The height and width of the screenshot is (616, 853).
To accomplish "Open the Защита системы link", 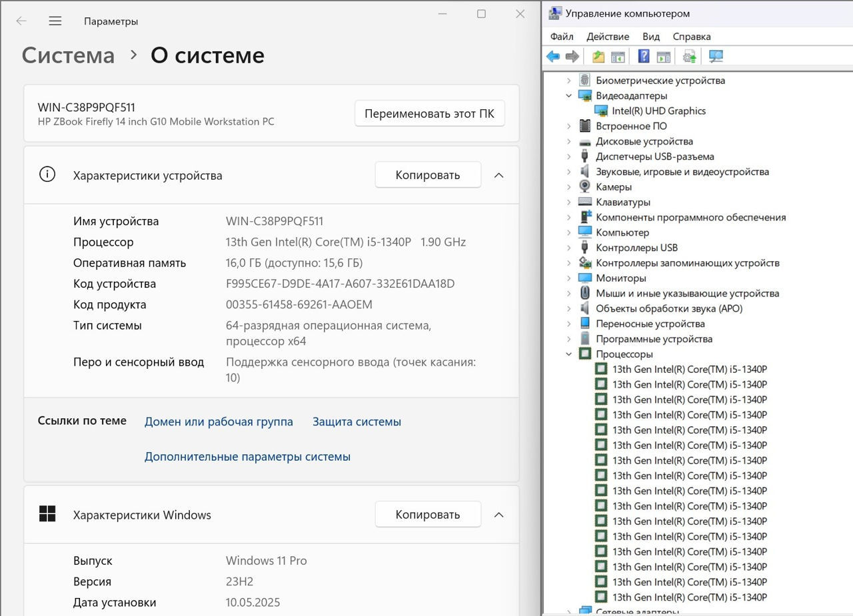I will click(357, 422).
